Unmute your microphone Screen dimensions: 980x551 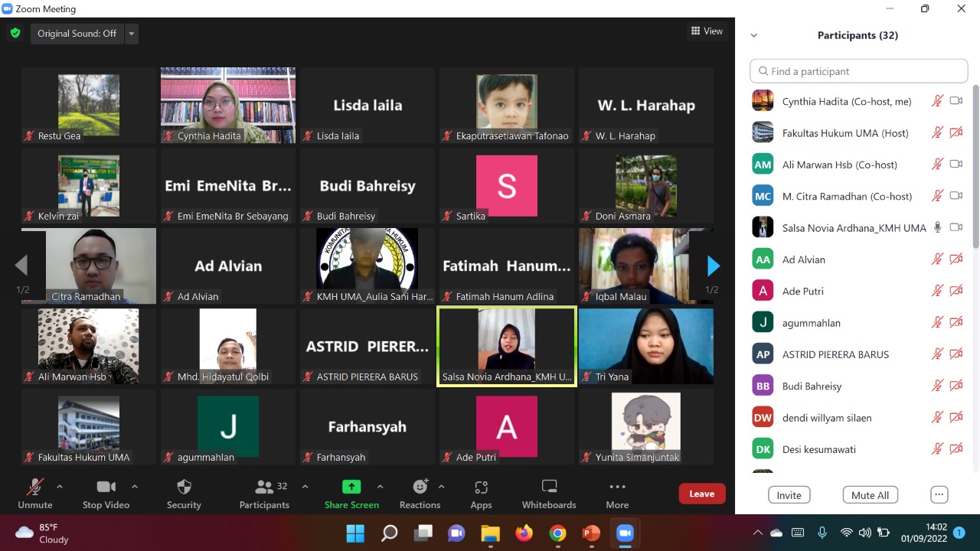35,494
